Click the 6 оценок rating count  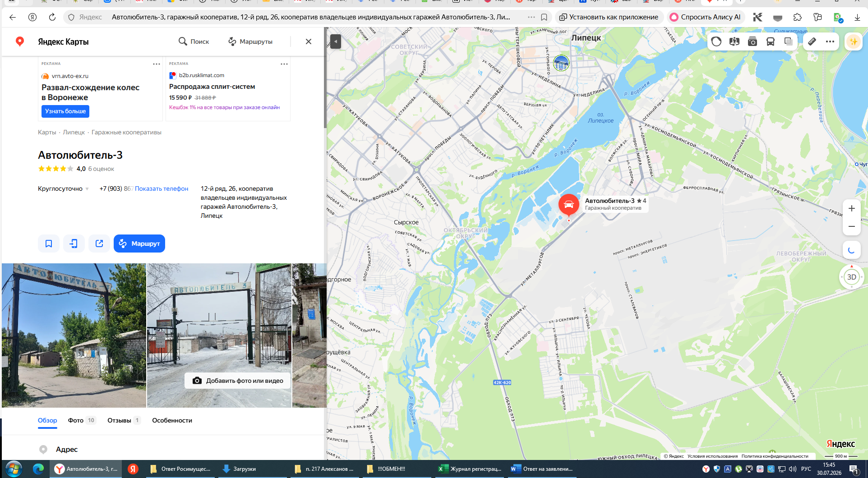101,169
